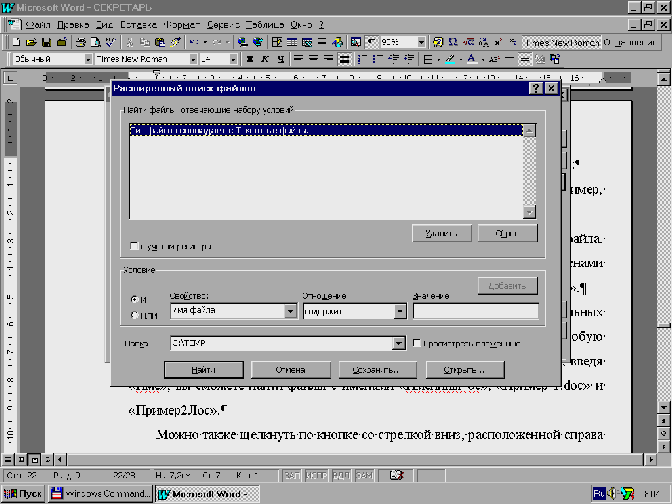Click the "Значение" value input field
Image resolution: width=672 pixels, height=504 pixels.
[475, 311]
